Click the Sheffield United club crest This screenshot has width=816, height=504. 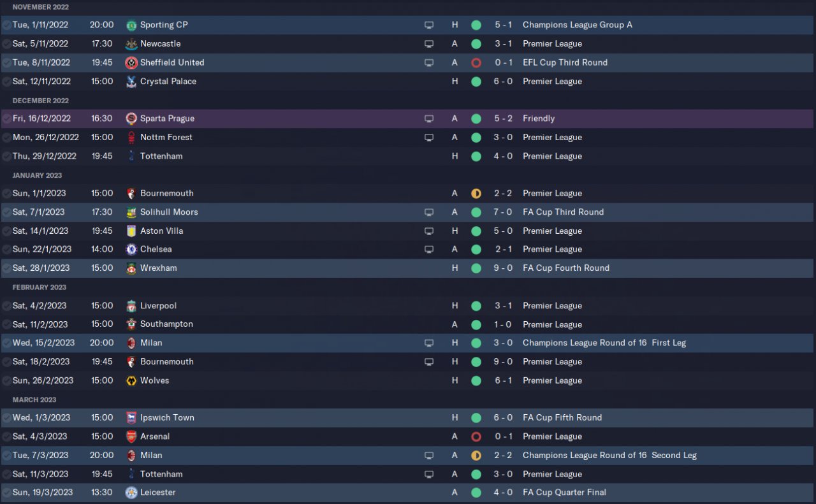tap(131, 62)
